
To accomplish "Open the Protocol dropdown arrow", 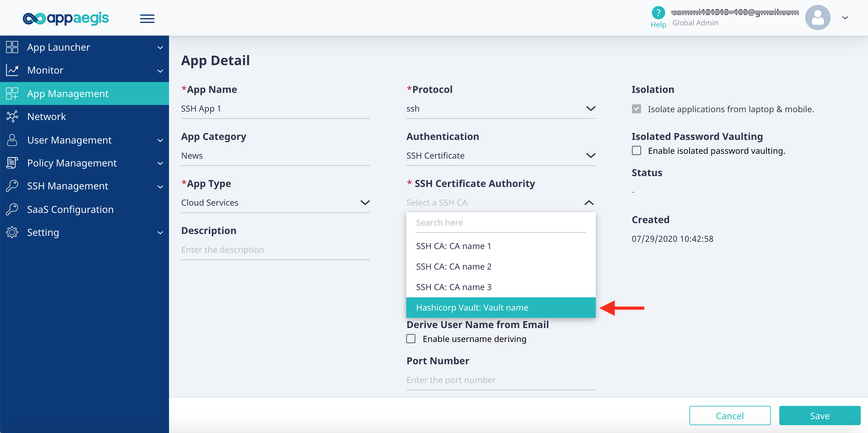I will (591, 109).
